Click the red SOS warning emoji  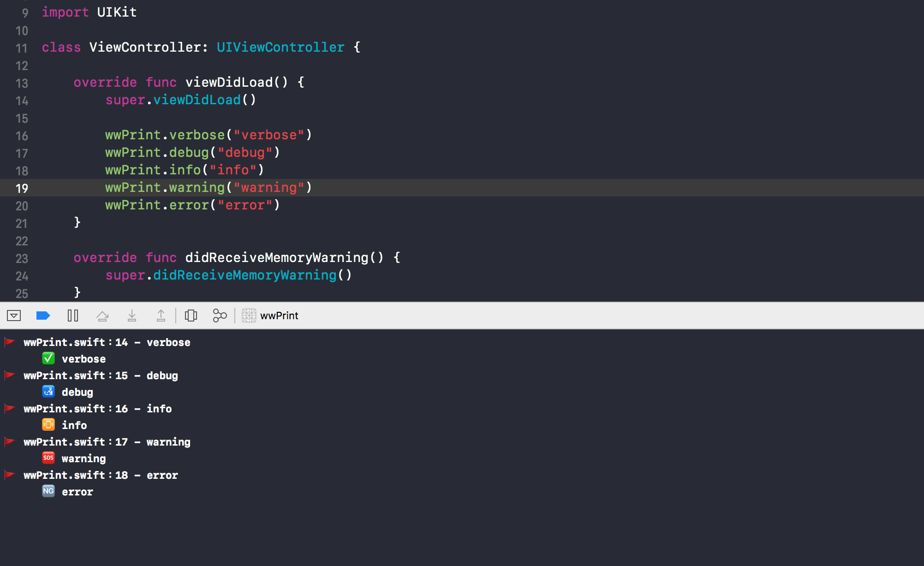tap(48, 458)
